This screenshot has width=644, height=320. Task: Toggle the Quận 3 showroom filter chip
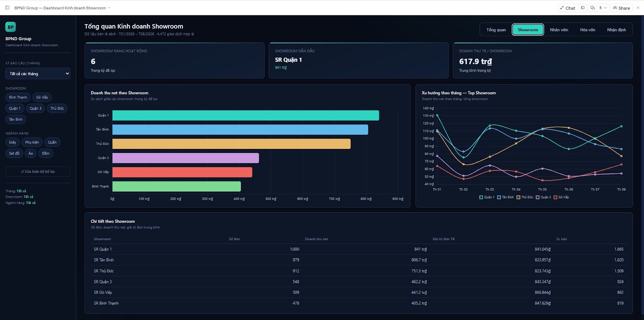click(35, 108)
